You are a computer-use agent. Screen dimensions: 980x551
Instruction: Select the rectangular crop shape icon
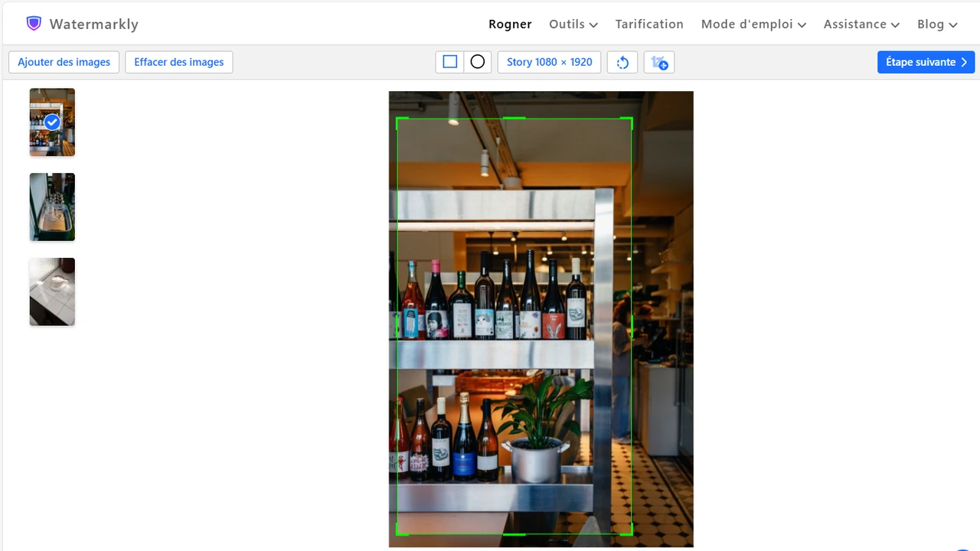(x=449, y=62)
